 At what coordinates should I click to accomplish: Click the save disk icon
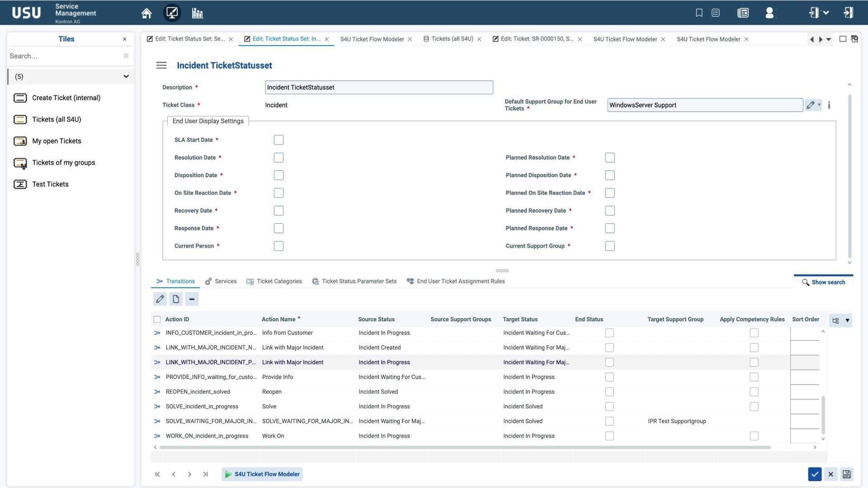[847, 474]
